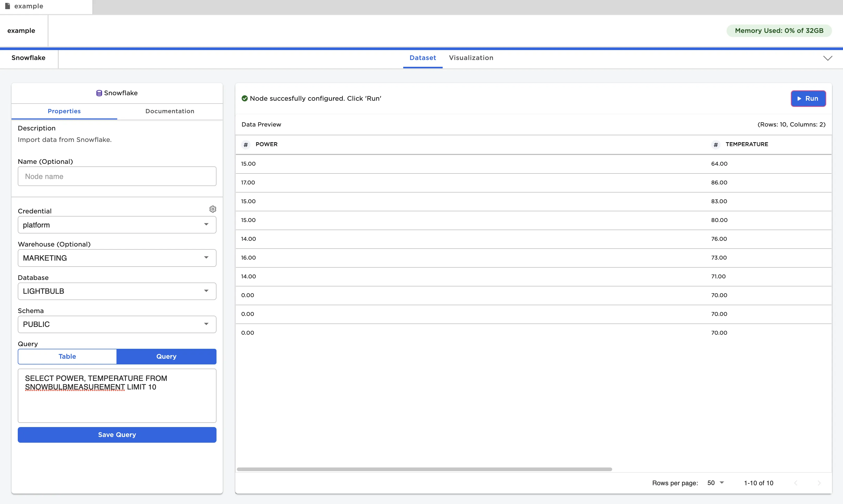Switch to the Visualization tab
Viewport: 843px width, 504px height.
pyautogui.click(x=471, y=58)
